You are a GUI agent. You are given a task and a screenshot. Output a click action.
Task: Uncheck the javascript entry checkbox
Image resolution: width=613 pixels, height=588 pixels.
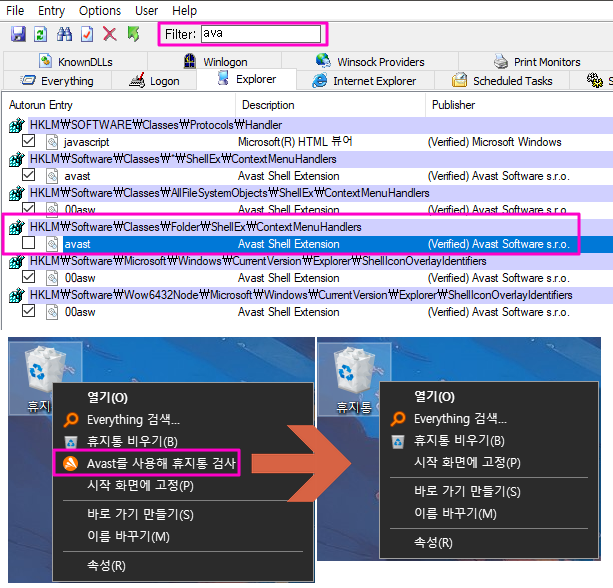coord(29,141)
